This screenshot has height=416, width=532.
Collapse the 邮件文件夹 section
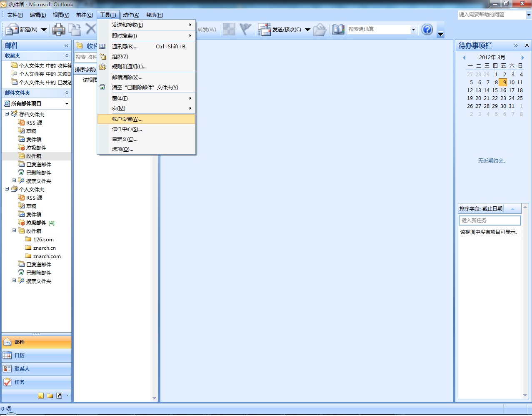coord(67,93)
